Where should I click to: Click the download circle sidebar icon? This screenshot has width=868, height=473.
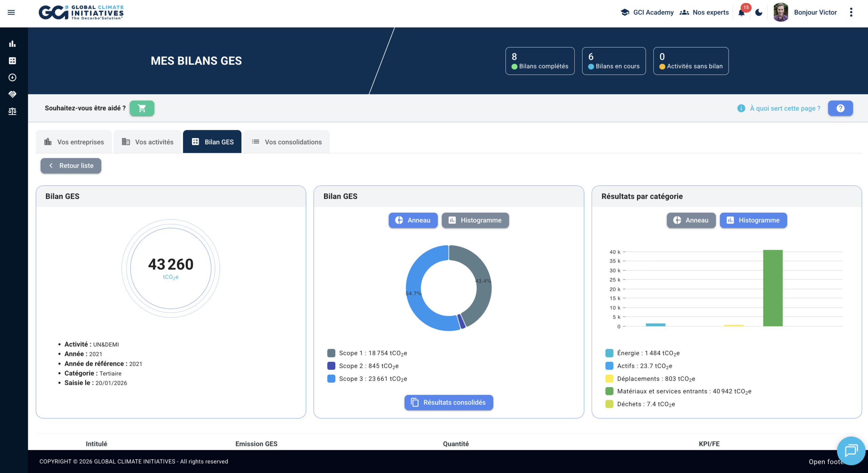[x=12, y=77]
